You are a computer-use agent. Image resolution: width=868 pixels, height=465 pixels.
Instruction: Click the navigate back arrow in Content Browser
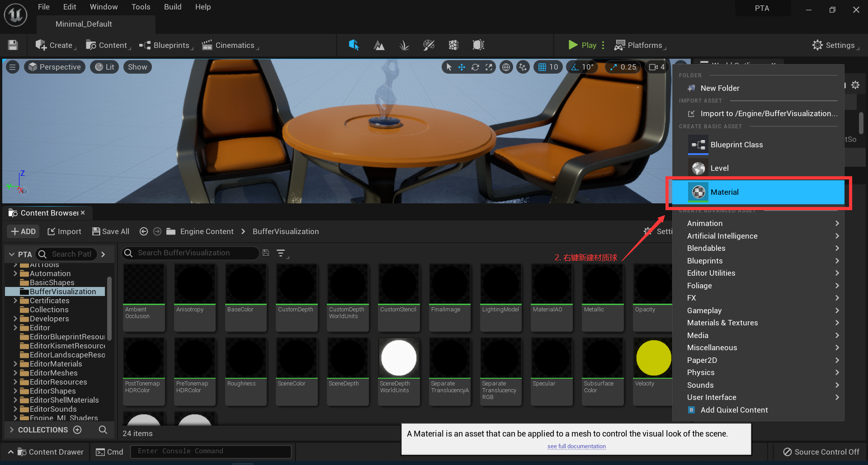[144, 231]
